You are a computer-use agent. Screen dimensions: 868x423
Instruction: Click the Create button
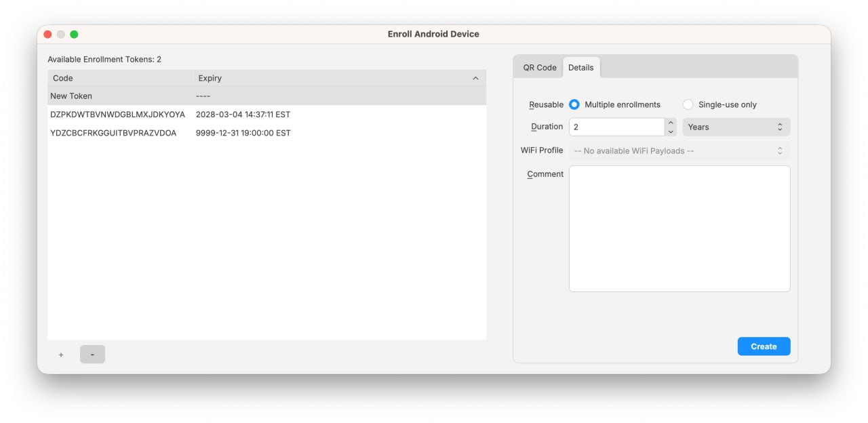(x=764, y=346)
